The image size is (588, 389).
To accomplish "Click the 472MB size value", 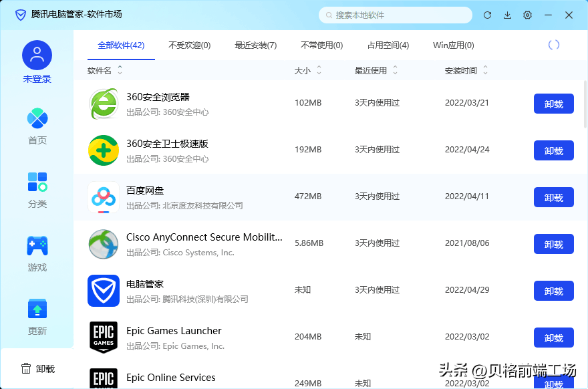I will tap(308, 197).
